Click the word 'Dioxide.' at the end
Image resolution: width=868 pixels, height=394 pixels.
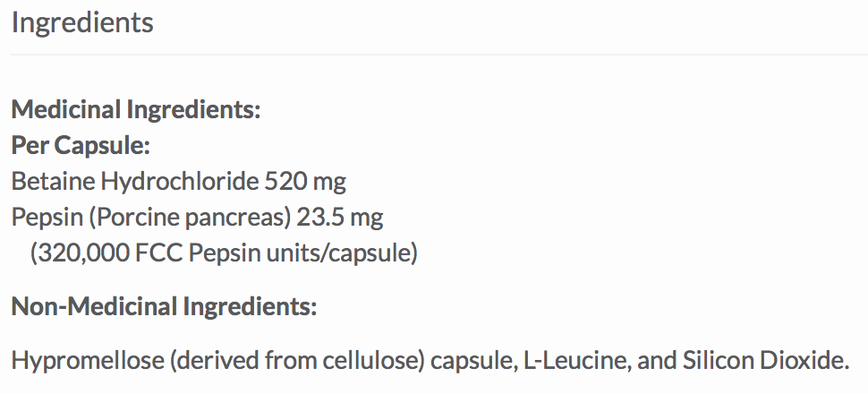[x=805, y=362]
